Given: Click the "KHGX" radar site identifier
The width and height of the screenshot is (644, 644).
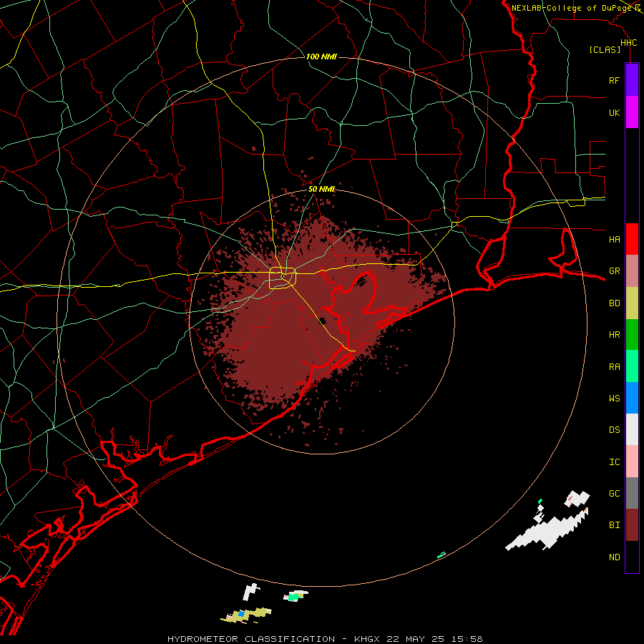Looking at the screenshot, I should (368, 639).
